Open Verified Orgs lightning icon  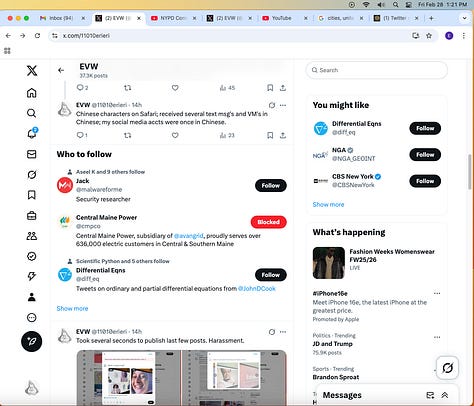point(32,276)
